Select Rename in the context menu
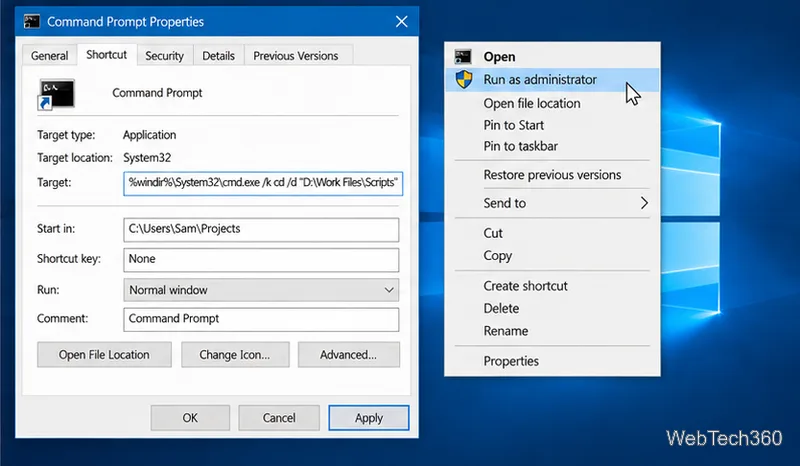Image resolution: width=800 pixels, height=466 pixels. point(552,331)
